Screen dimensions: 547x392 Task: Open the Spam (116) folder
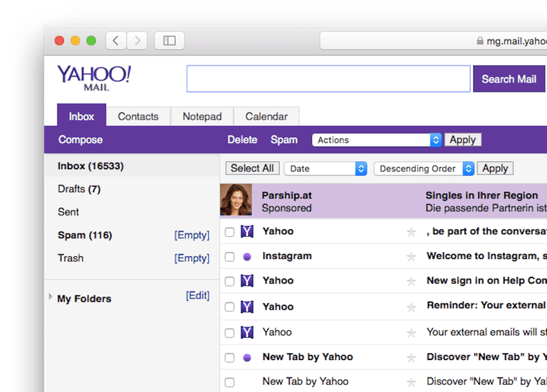[x=85, y=235]
